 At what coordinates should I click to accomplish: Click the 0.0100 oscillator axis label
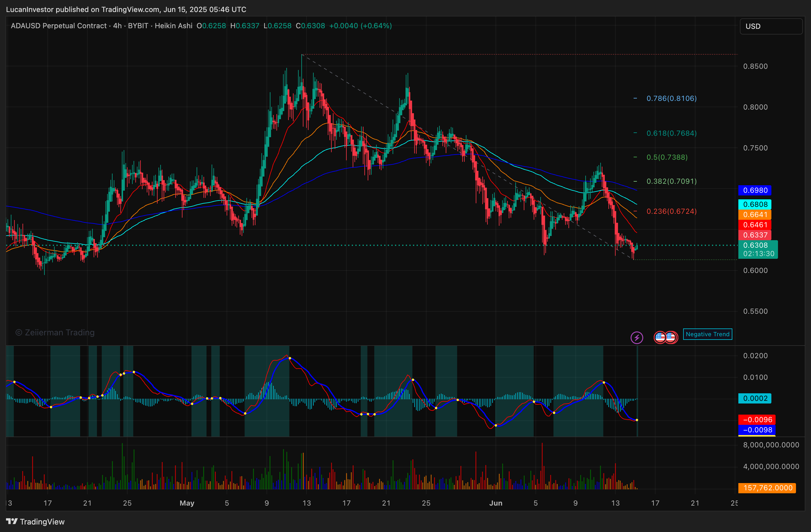pos(755,377)
